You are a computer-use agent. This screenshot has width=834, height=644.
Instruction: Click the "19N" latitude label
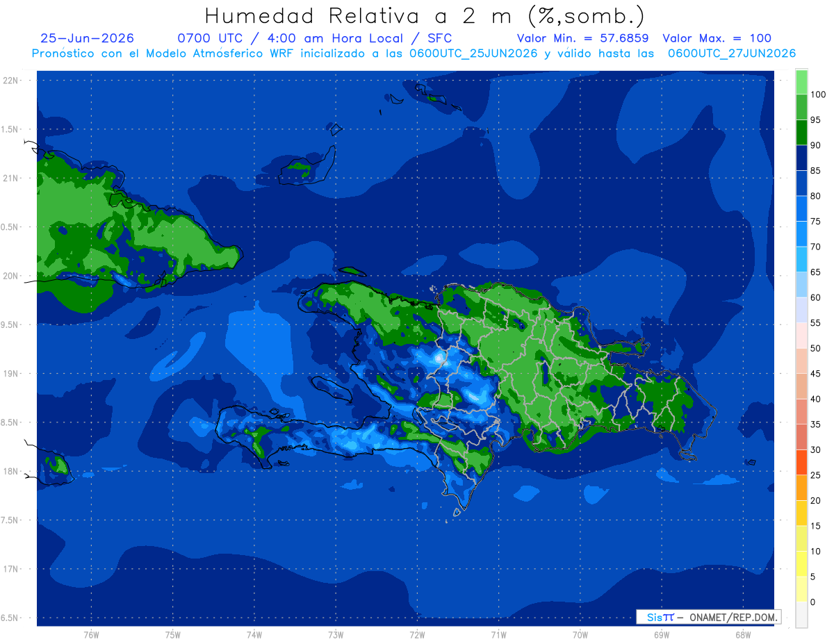[10, 374]
